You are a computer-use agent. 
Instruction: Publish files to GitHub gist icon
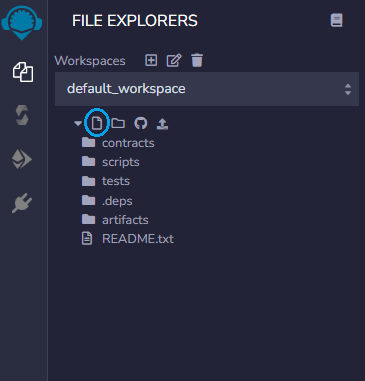(141, 123)
